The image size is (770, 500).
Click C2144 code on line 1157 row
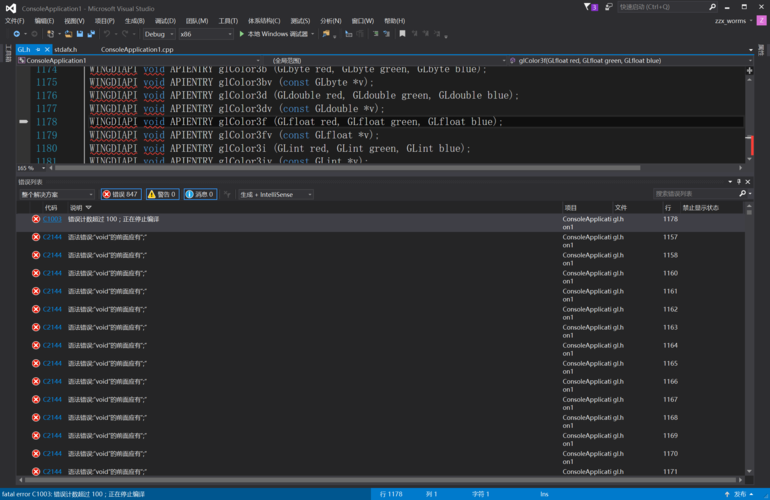(x=52, y=237)
